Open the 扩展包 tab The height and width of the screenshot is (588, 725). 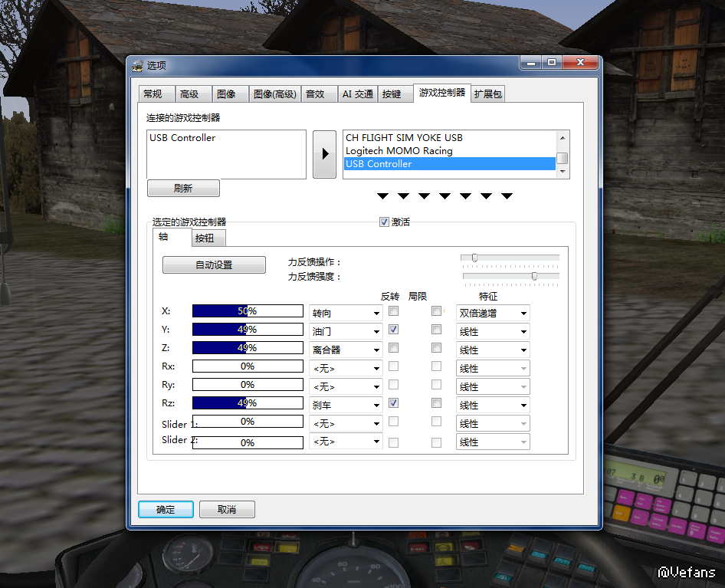tap(487, 94)
